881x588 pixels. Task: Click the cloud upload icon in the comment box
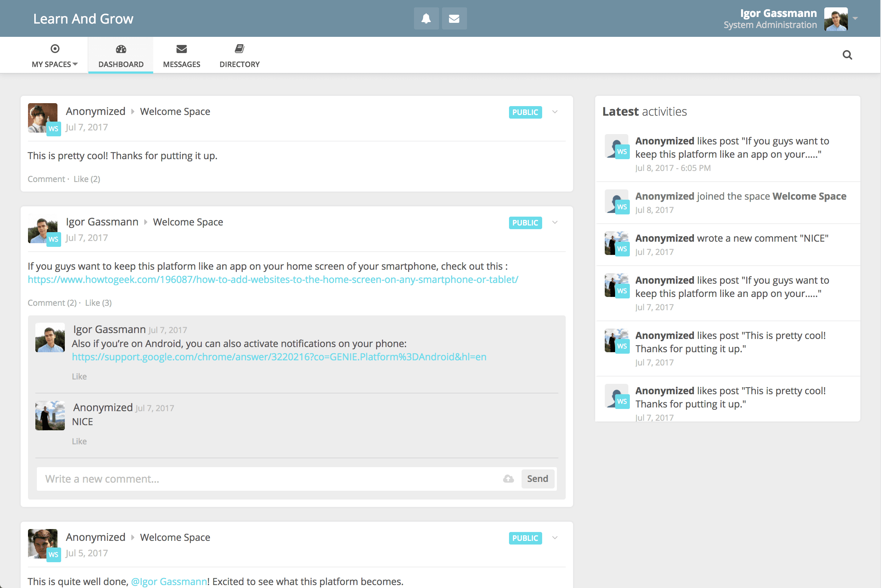pyautogui.click(x=508, y=479)
